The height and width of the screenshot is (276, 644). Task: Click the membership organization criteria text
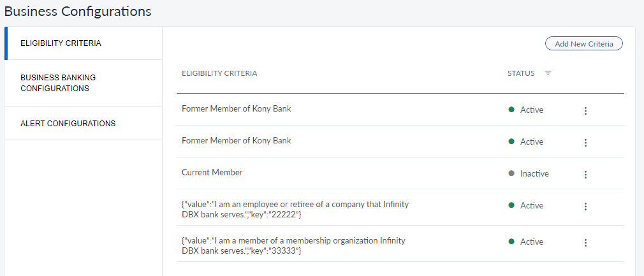tap(293, 245)
